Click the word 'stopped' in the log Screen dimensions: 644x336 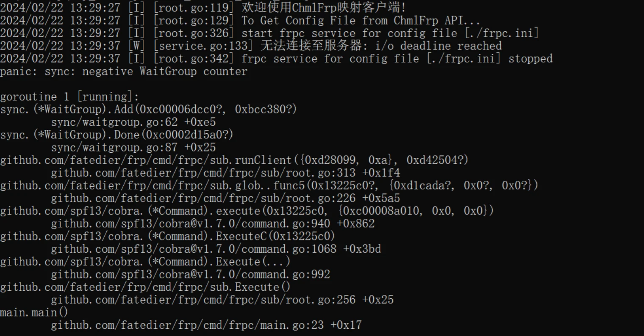(530, 59)
